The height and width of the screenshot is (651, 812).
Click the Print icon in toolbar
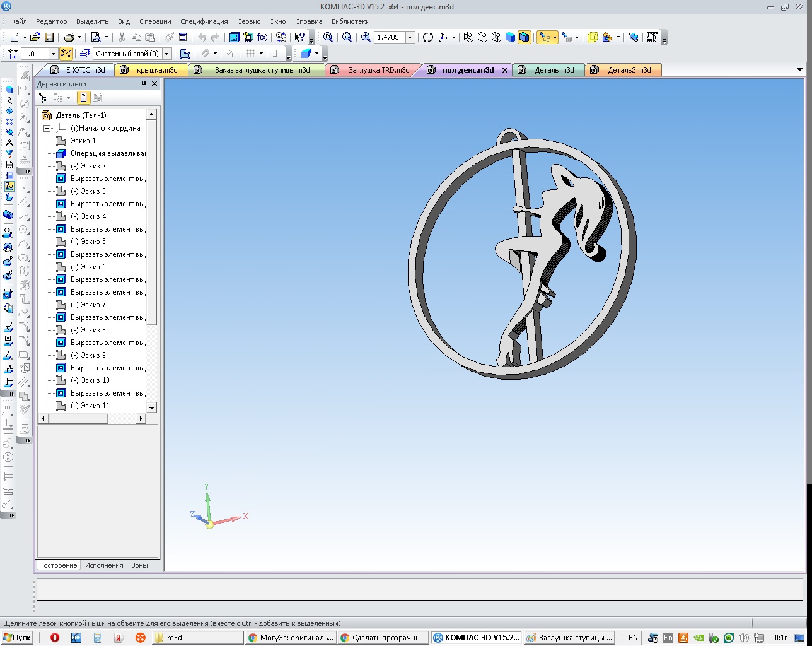[x=69, y=37]
